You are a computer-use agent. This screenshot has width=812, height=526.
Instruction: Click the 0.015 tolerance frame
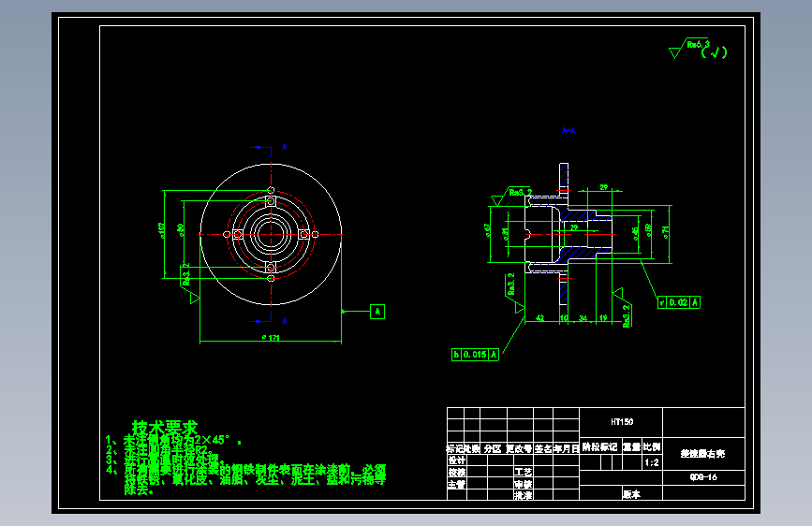click(475, 355)
